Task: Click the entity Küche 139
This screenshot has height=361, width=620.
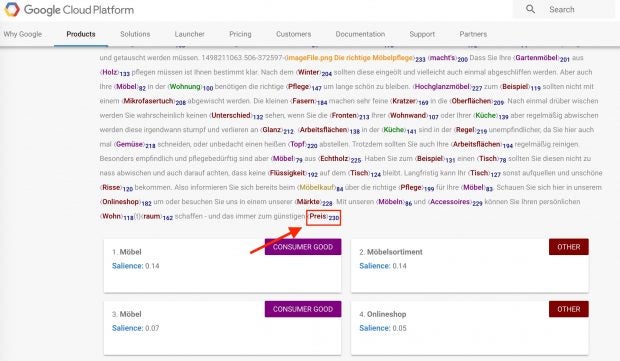Action: [491, 116]
